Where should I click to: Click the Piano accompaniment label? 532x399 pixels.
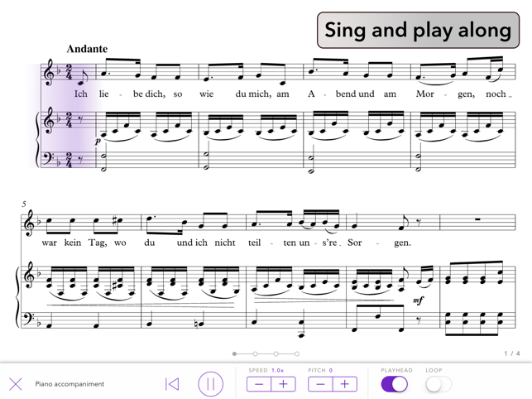69,384
